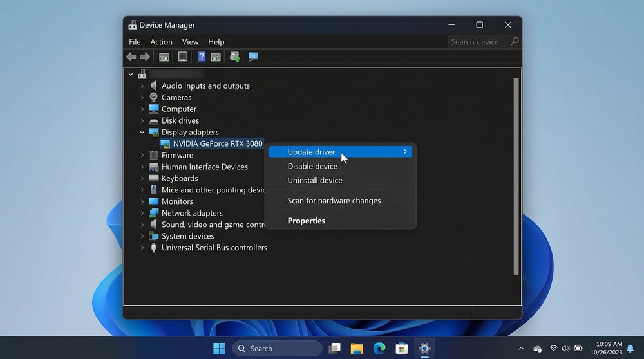Click the action pane toolbar icon right of Help
The height and width of the screenshot is (359, 644).
click(x=216, y=57)
